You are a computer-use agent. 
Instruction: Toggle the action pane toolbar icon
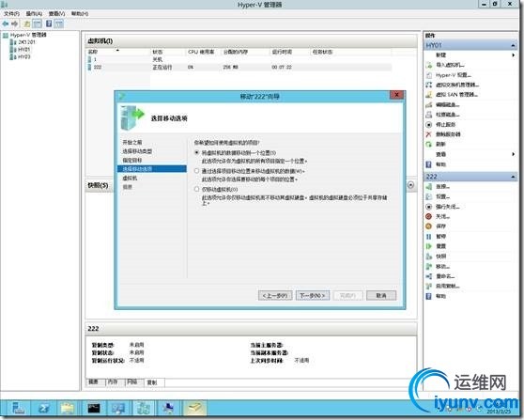coord(59,23)
